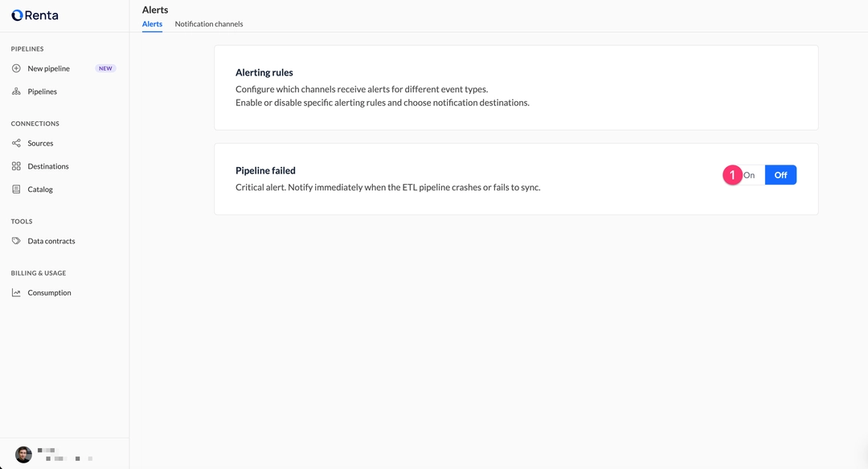
Task: Toggle the Pipeline failed switch to On
Action: [749, 174]
